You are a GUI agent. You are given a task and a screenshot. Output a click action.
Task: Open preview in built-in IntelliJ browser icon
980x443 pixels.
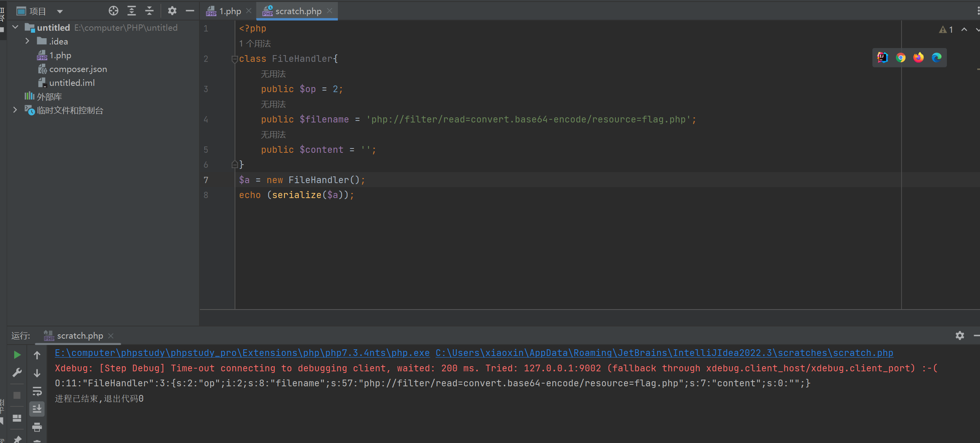click(x=883, y=57)
